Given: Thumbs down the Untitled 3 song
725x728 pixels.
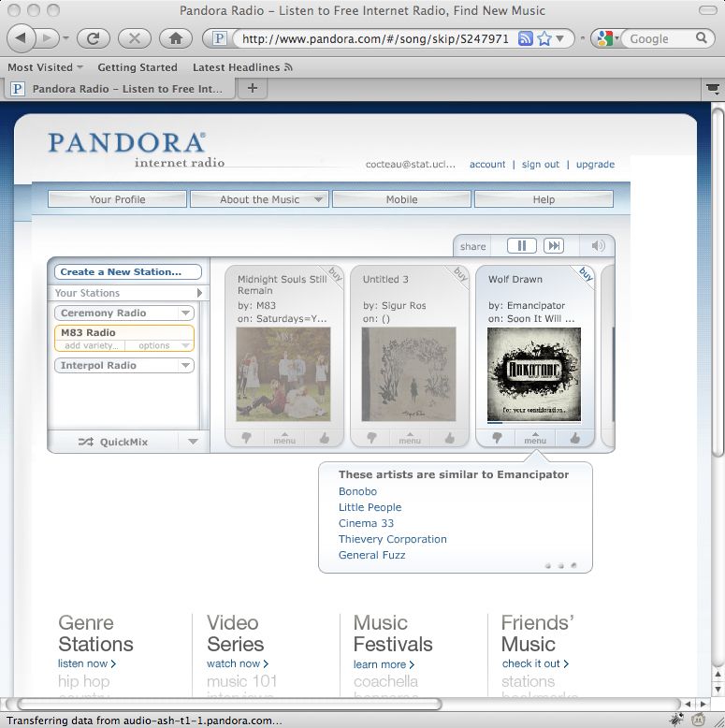Looking at the screenshot, I should [371, 438].
